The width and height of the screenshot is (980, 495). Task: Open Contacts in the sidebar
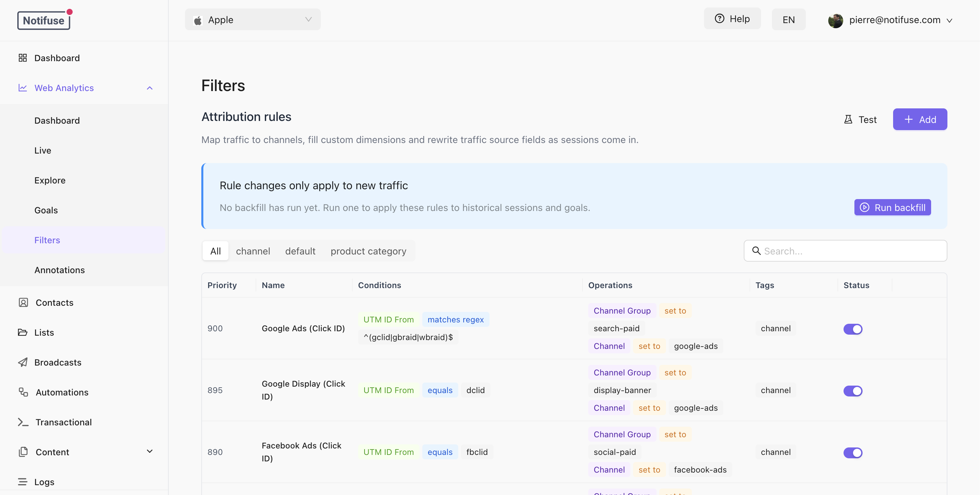[x=84, y=303]
